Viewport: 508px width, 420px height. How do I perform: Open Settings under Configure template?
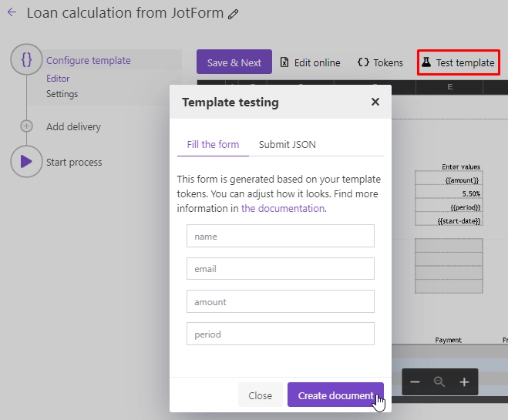62,94
